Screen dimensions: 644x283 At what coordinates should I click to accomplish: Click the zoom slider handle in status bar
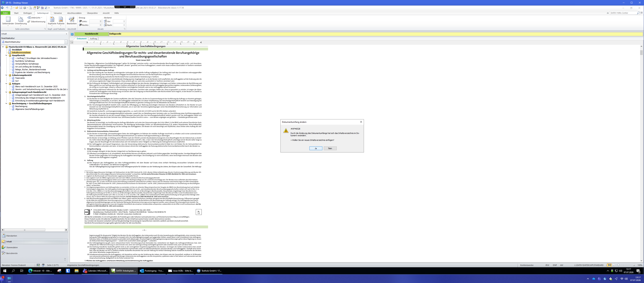[618, 265]
